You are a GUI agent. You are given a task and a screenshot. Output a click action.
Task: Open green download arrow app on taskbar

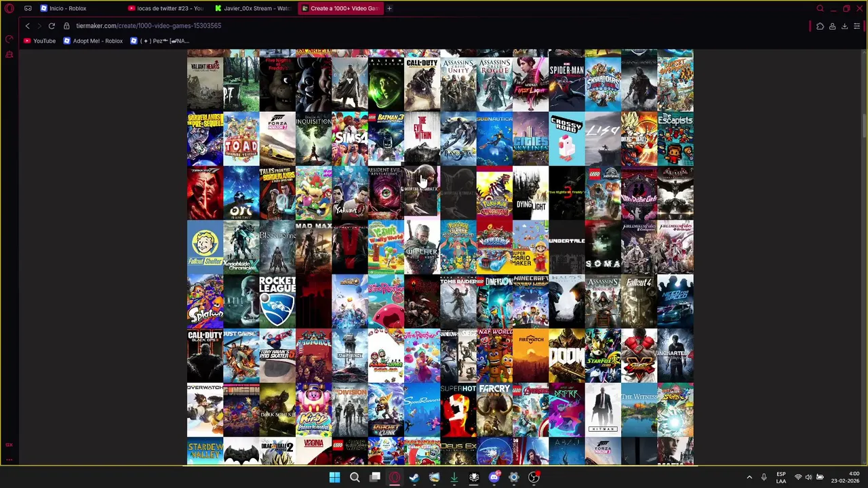point(454,477)
